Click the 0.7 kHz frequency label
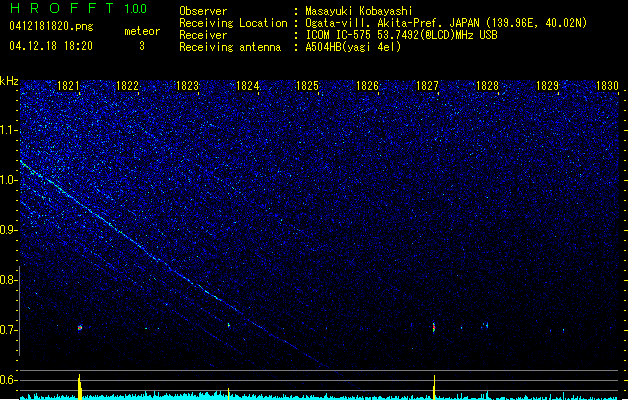 click(x=9, y=330)
